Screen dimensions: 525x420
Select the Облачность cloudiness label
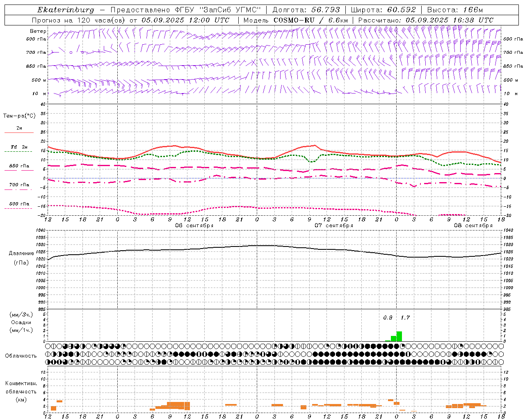21,356
